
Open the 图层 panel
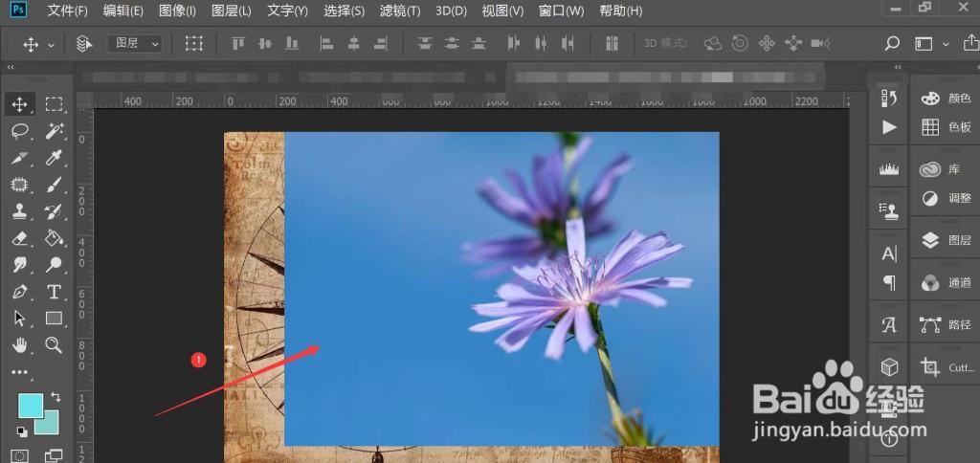(946, 241)
